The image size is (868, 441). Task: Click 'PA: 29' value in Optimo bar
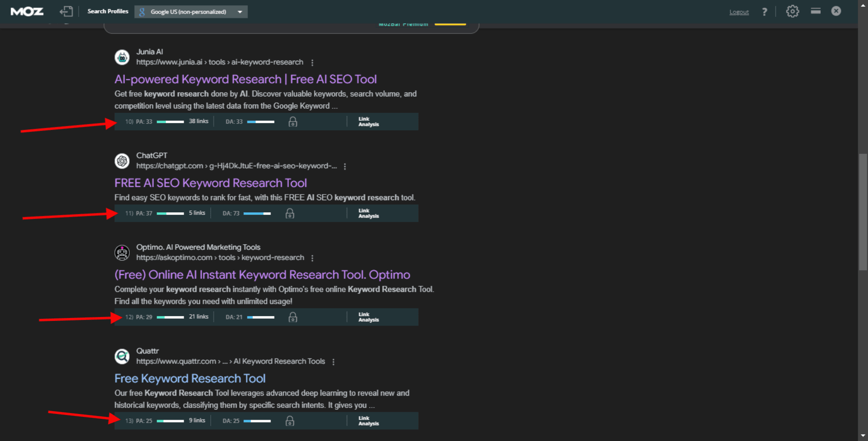click(144, 317)
